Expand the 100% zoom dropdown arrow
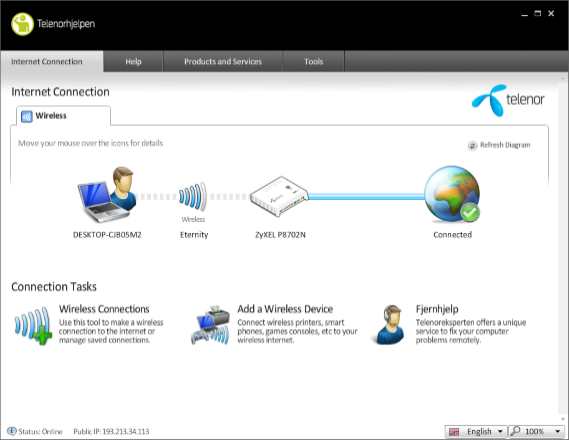This screenshot has width=569, height=440. pos(558,431)
